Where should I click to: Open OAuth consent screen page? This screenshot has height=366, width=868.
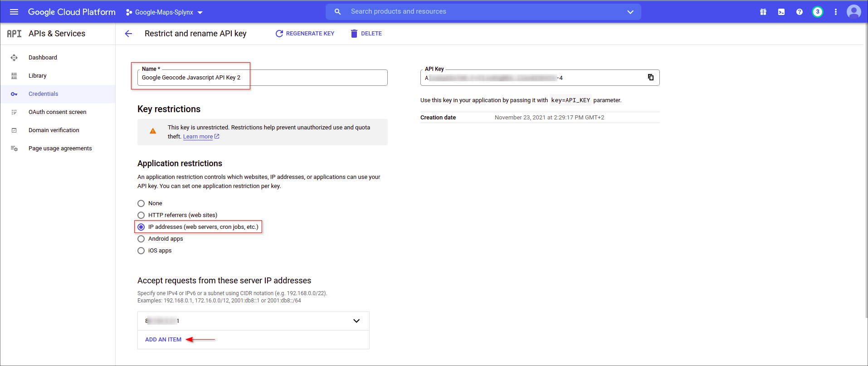pos(57,112)
